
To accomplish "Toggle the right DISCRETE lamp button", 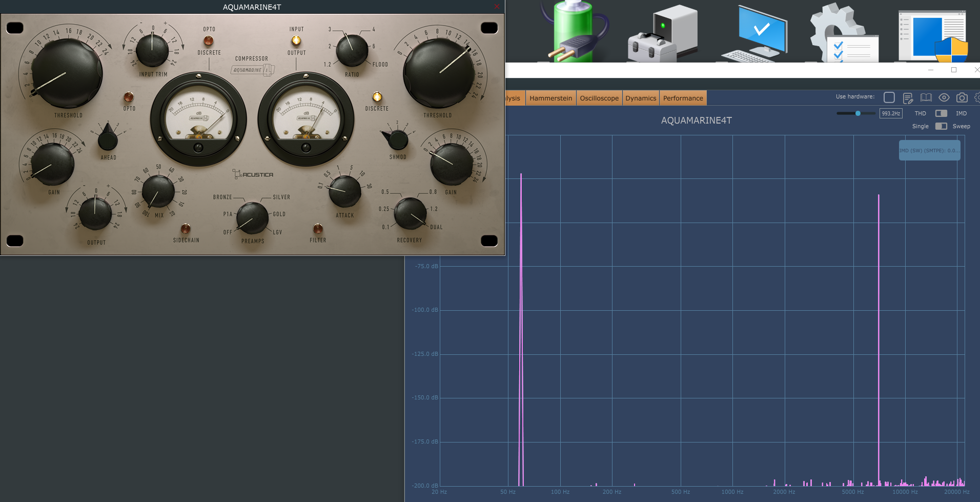I will pos(377,97).
